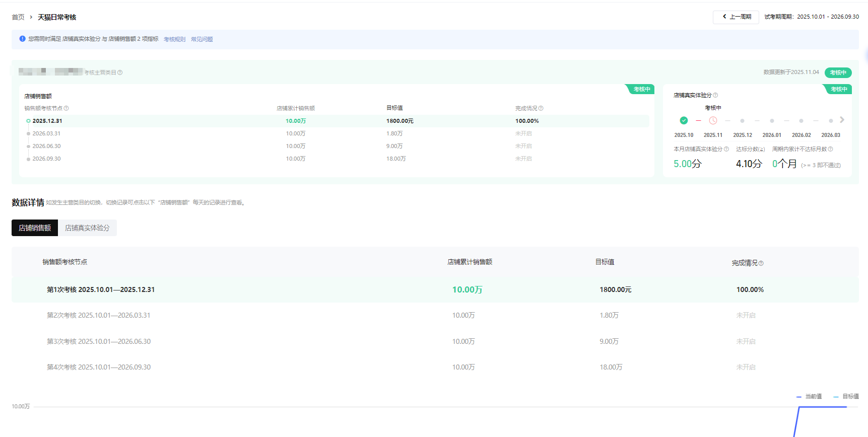The image size is (868, 437).
Task: Switch to the 店铺真实体验分 tab
Action: pyautogui.click(x=87, y=228)
